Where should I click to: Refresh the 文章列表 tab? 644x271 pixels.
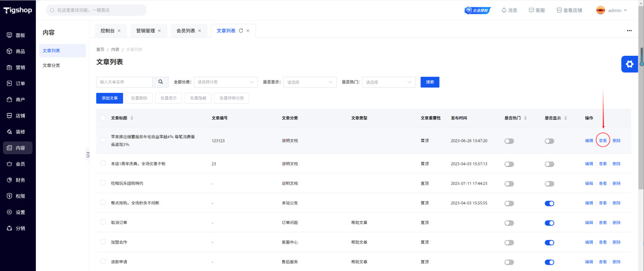coord(241,31)
